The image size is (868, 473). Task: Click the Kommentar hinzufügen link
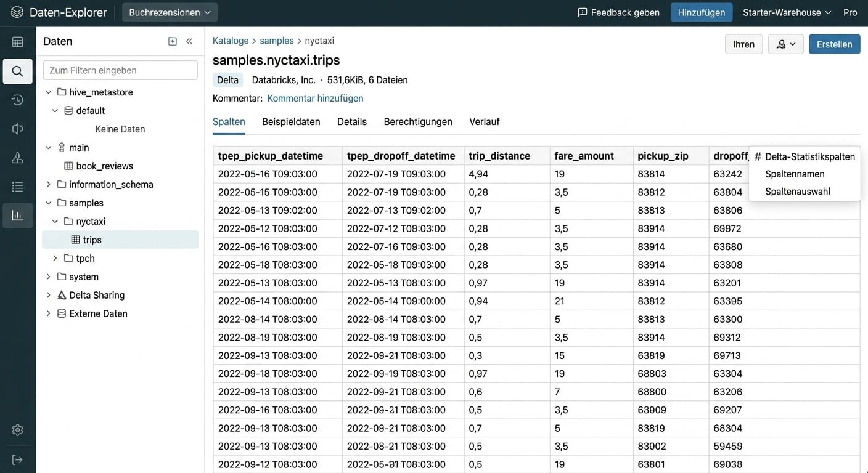316,98
